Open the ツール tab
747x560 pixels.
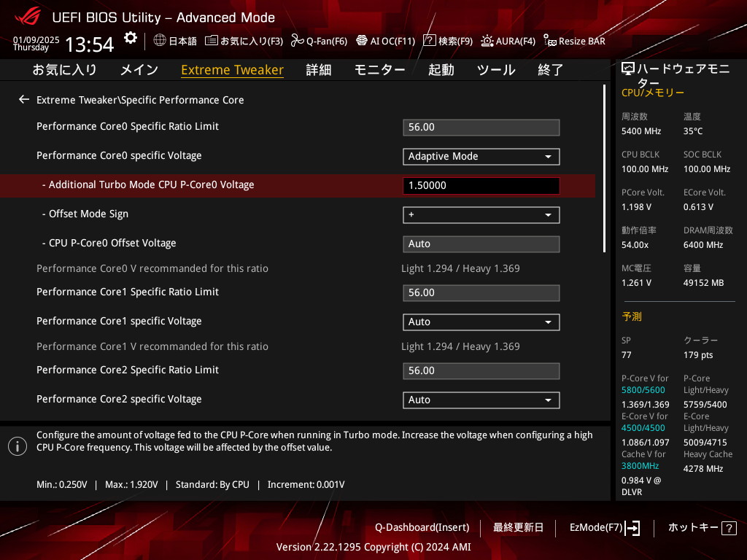pyautogui.click(x=496, y=70)
